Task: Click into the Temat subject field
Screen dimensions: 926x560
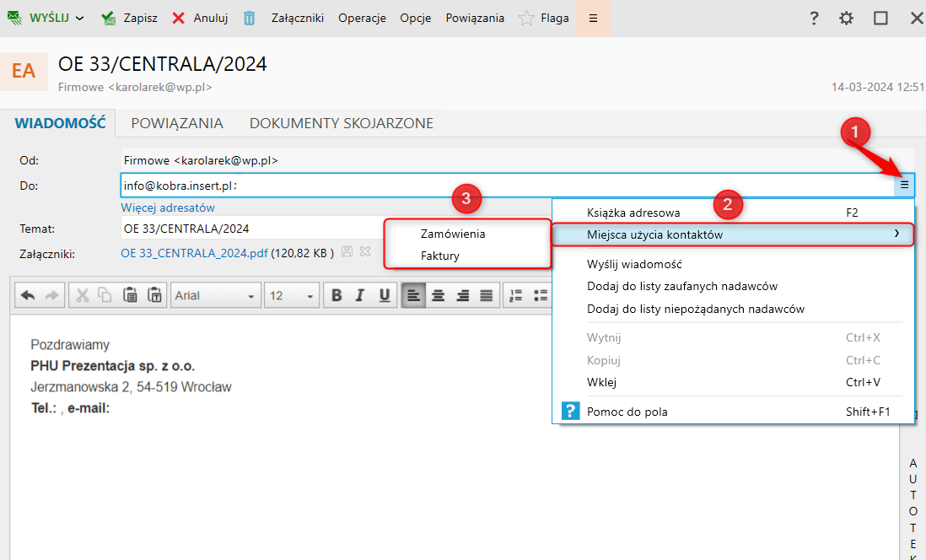Action: pos(253,229)
